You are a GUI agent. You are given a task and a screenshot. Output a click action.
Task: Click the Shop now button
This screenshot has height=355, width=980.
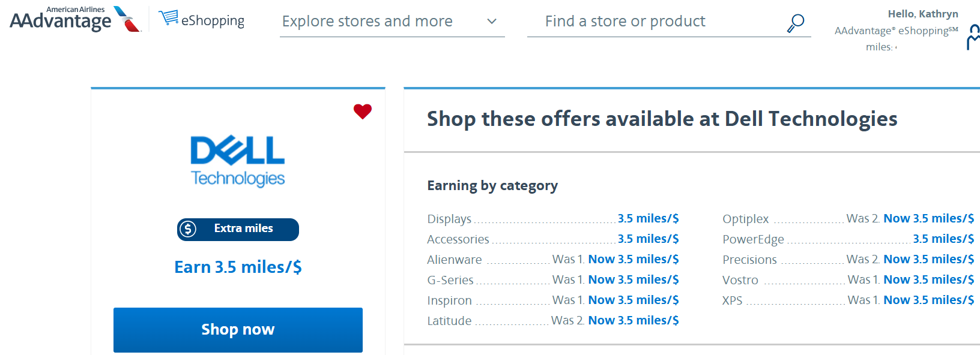tap(237, 329)
